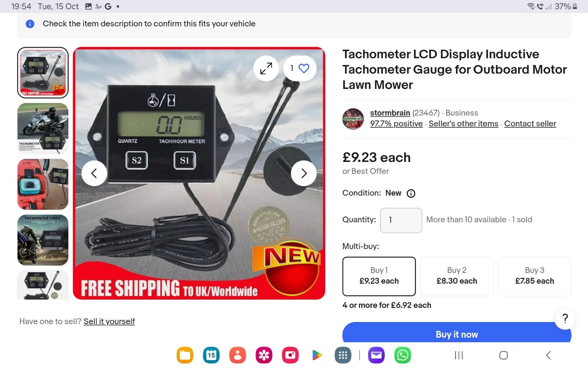Click the Buy it now button
This screenshot has height=368, width=588.
(x=457, y=333)
